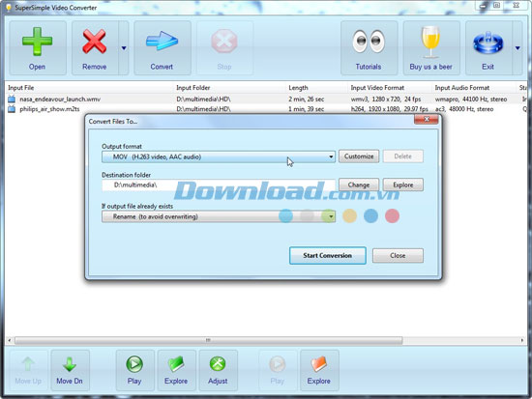Open the Rename (to avoid overwriting) dropdown
532x399 pixels.
tap(219, 216)
